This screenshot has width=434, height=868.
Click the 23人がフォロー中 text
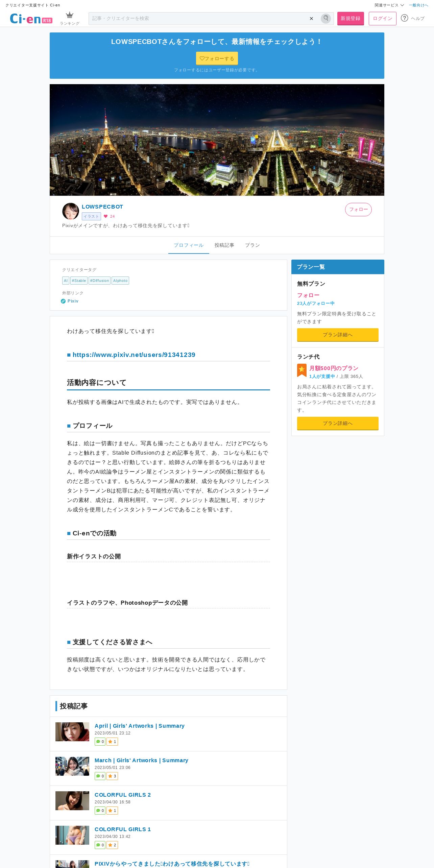[316, 304]
